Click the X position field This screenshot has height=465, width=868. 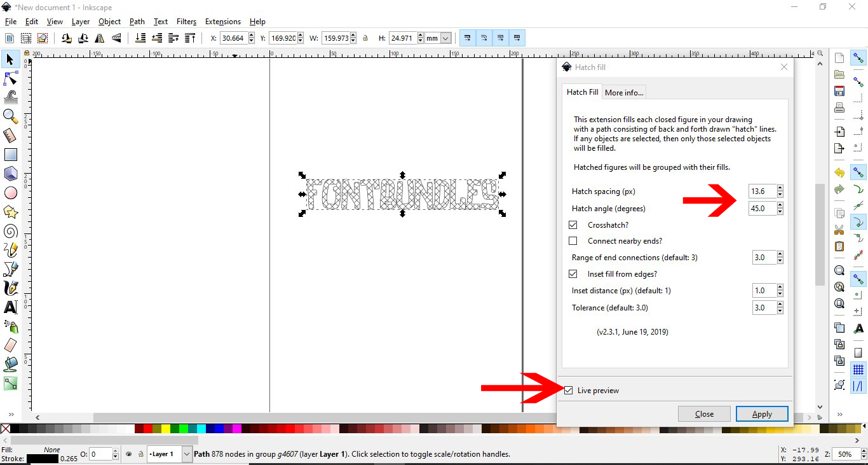pos(234,38)
